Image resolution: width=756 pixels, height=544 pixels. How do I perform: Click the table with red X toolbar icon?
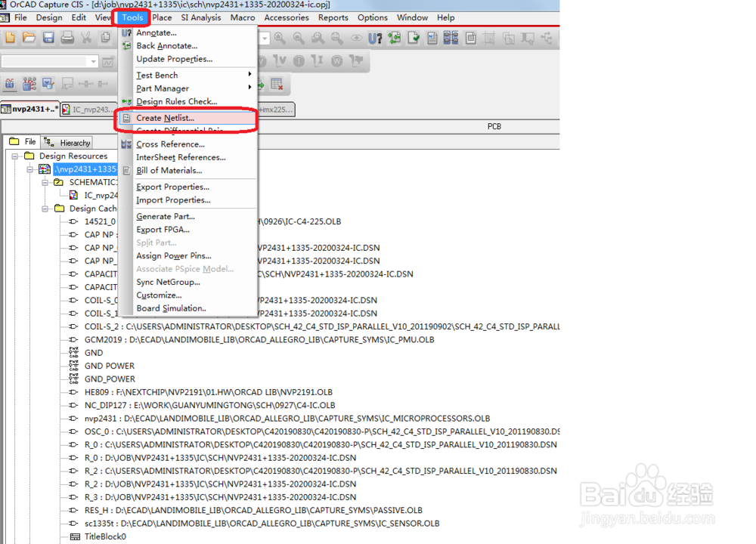(x=277, y=85)
